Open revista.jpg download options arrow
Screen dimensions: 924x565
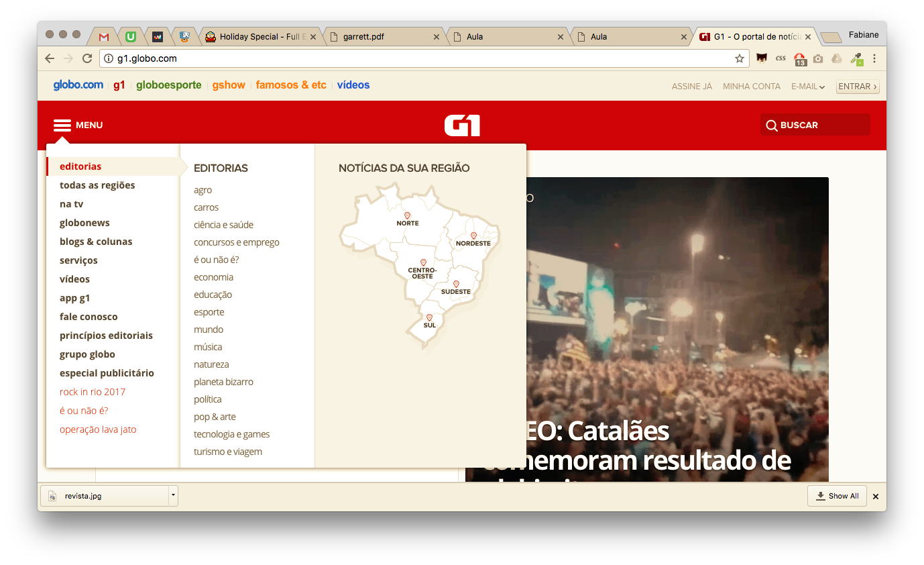click(173, 495)
